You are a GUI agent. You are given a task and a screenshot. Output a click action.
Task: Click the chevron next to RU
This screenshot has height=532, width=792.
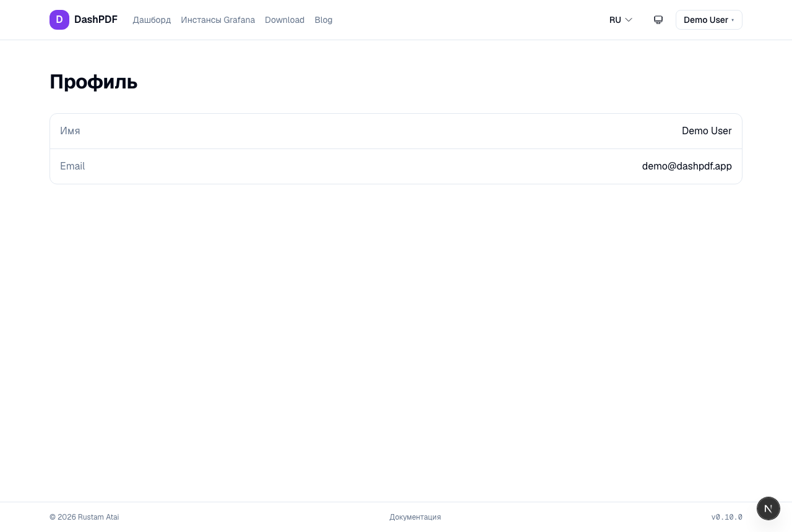tap(629, 20)
